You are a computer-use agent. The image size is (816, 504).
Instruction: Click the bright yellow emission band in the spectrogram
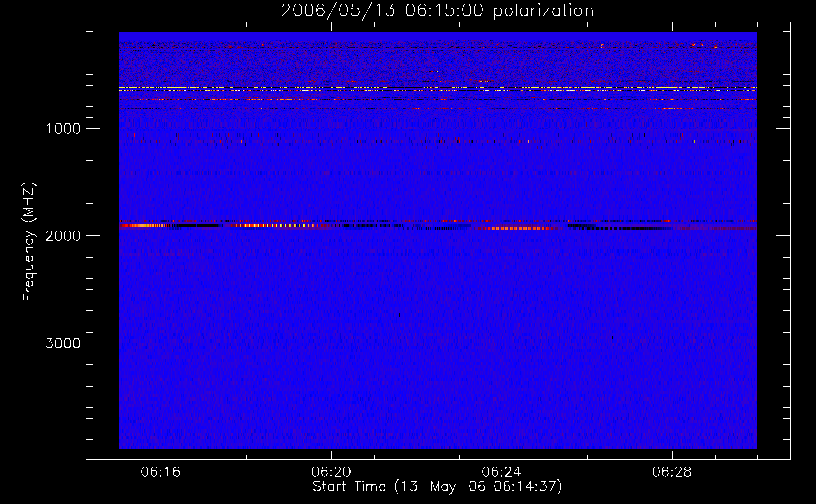point(438,88)
